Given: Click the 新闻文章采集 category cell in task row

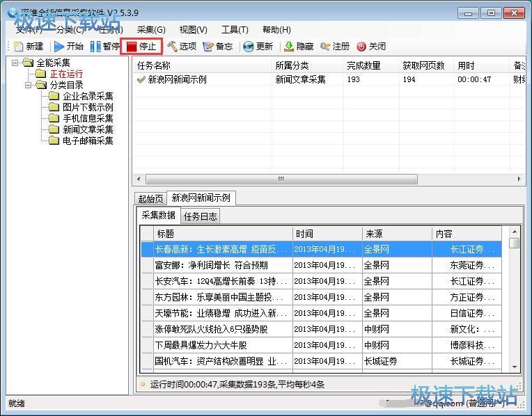Looking at the screenshot, I should pos(307,80).
